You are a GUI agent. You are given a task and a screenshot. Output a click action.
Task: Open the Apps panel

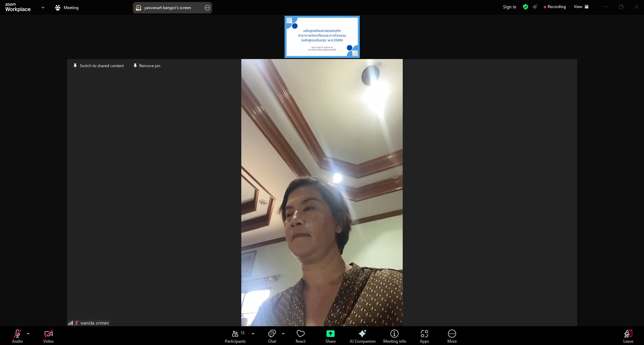point(424,336)
